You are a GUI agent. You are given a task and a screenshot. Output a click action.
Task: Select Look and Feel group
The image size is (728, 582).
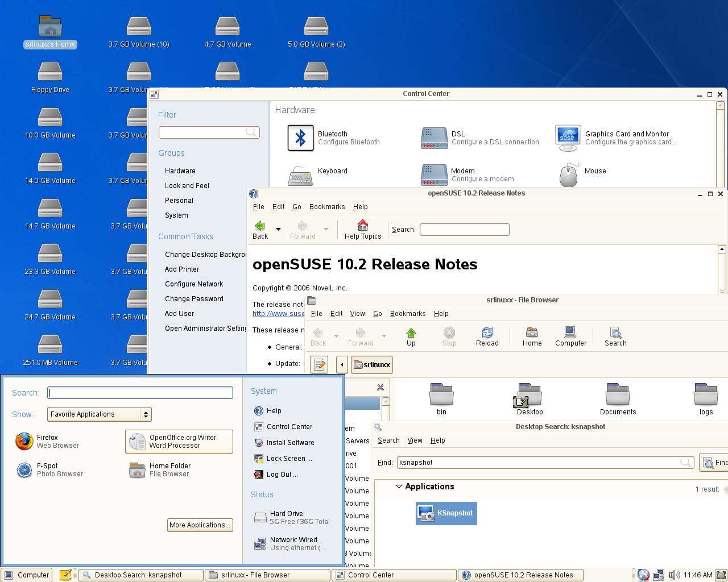[187, 186]
